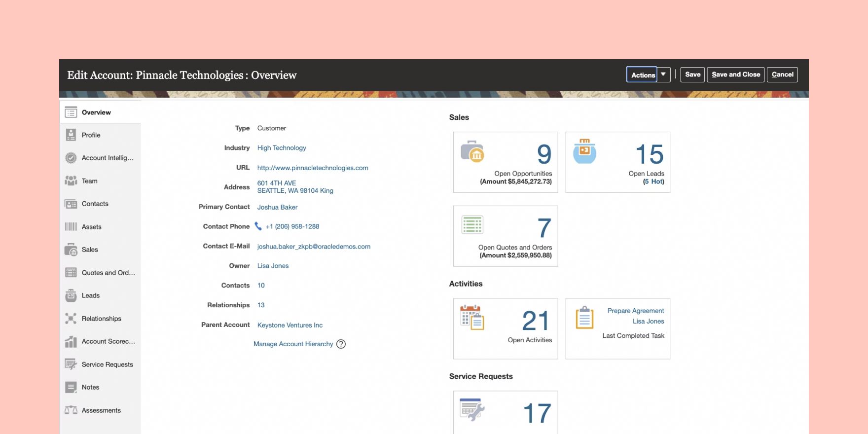Click the Service Requests sidebar icon

coord(71,364)
